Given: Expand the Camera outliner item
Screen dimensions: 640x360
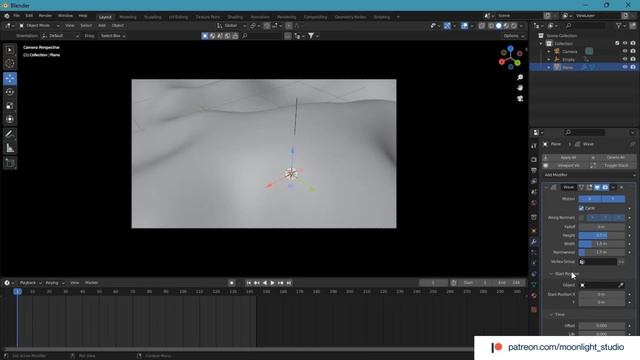Looking at the screenshot, I should coord(549,51).
